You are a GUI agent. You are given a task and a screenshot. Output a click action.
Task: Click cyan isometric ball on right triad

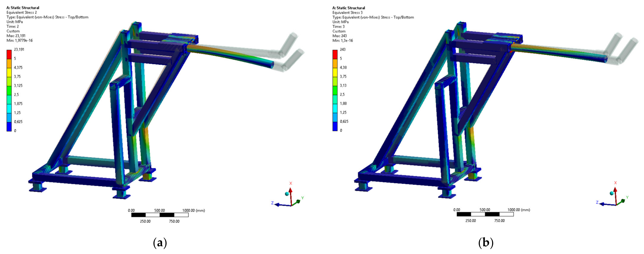point(612,193)
